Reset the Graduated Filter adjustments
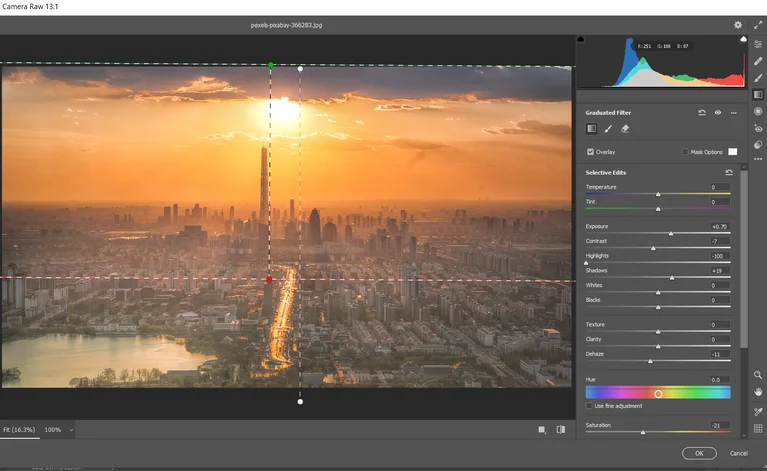767x471 pixels. (x=702, y=113)
